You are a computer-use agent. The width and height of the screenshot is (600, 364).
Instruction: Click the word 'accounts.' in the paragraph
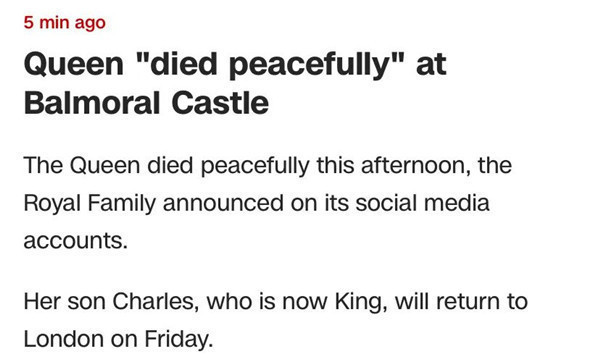(75, 241)
